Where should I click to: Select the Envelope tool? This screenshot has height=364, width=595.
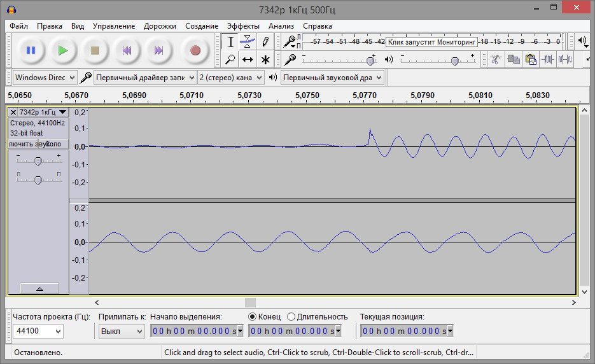coord(248,42)
